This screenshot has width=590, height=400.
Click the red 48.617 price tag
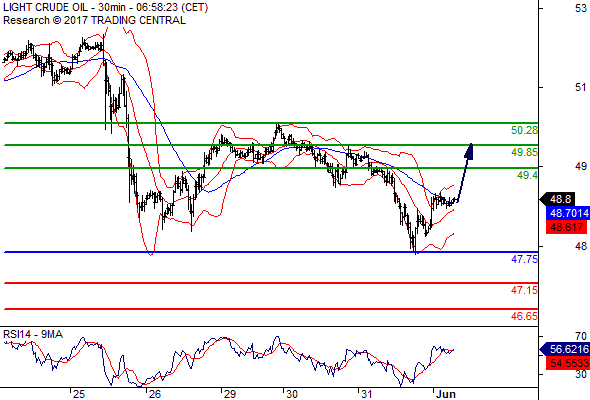click(x=566, y=227)
